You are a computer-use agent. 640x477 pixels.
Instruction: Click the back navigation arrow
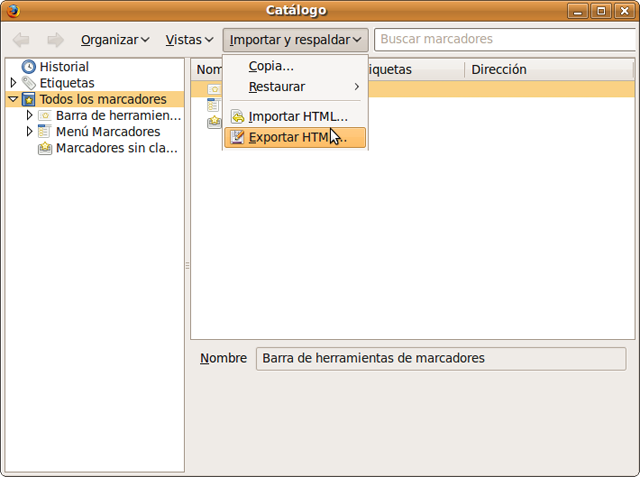(x=21, y=40)
